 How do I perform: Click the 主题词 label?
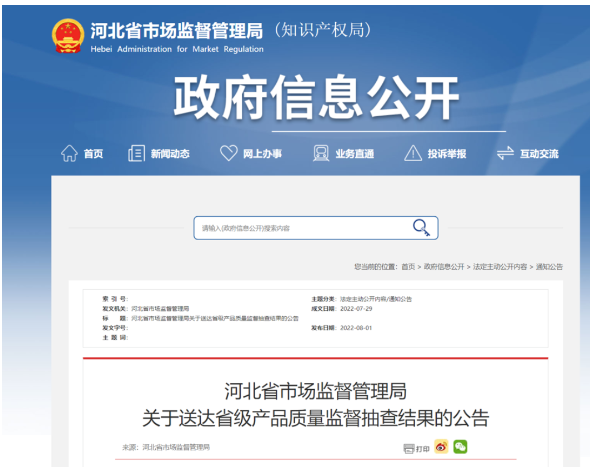tap(115, 337)
